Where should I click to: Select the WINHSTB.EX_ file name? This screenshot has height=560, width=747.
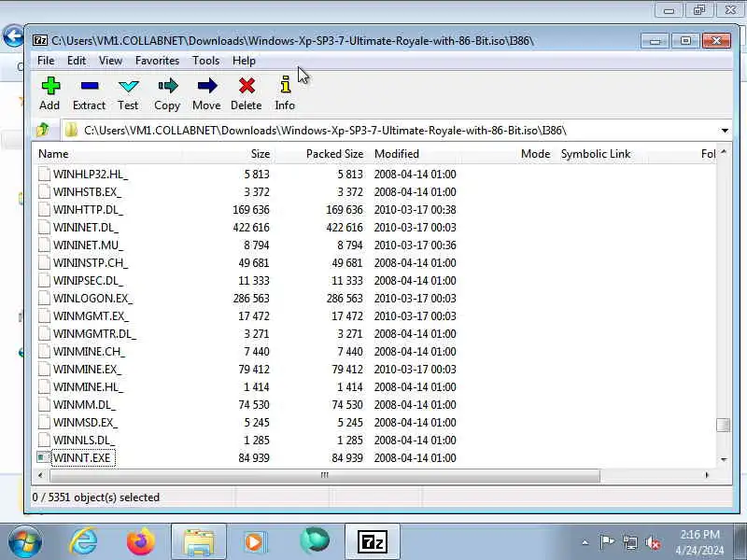[x=87, y=192]
